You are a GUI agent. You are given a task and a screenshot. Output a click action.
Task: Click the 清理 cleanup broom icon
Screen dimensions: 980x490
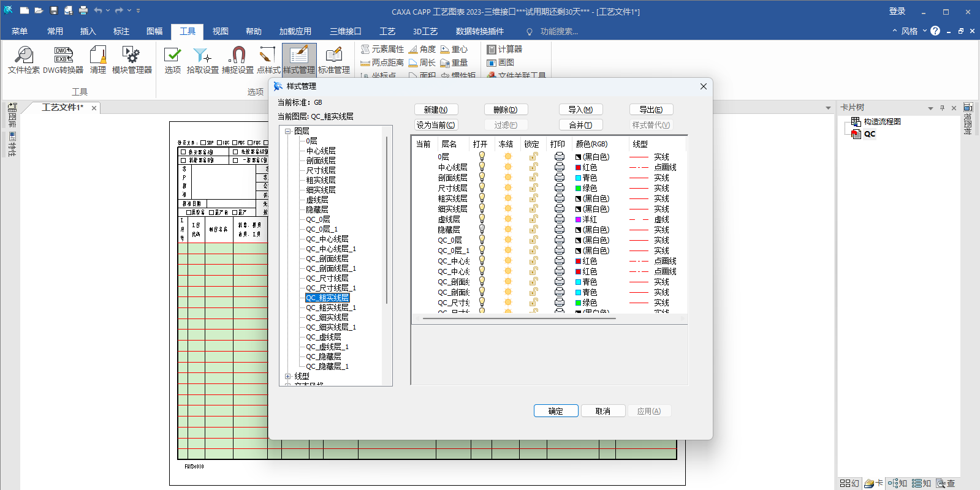coord(98,60)
